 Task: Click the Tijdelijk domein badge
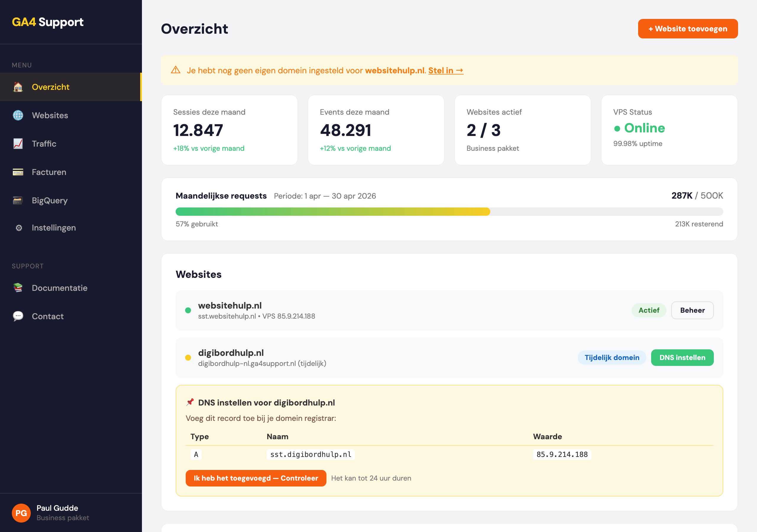click(x=612, y=357)
